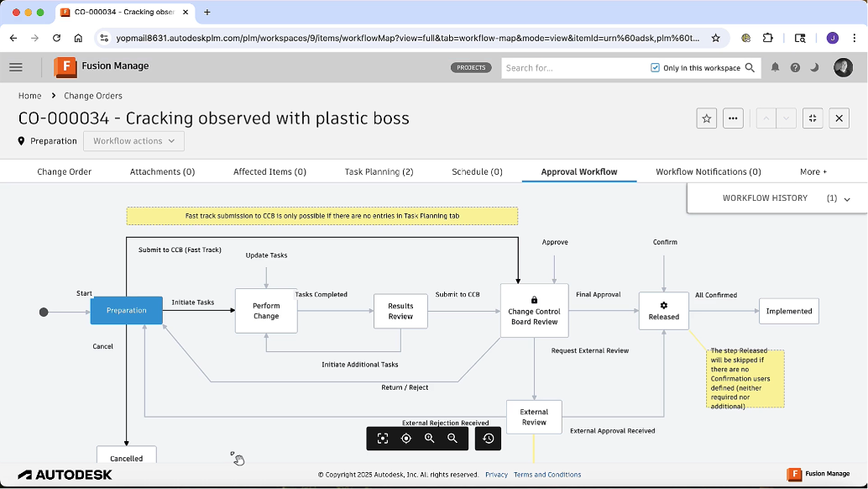
Task: Open the Privacy link
Action: coord(497,475)
